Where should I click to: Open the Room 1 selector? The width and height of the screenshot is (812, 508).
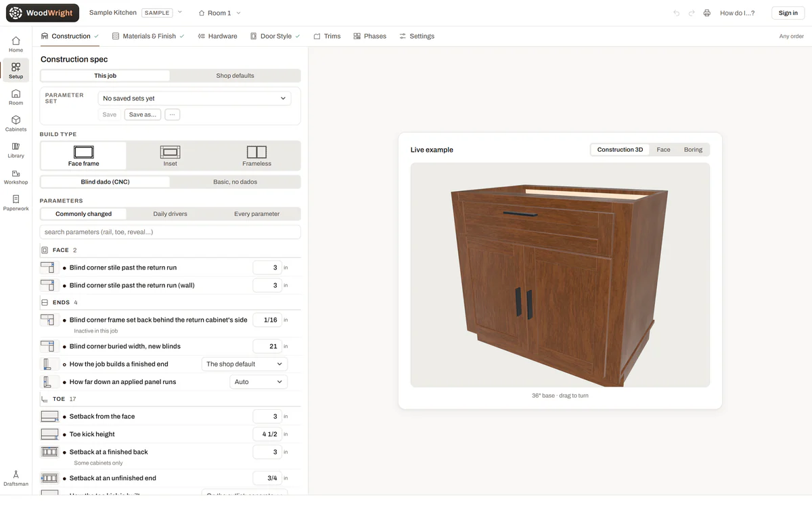(219, 13)
